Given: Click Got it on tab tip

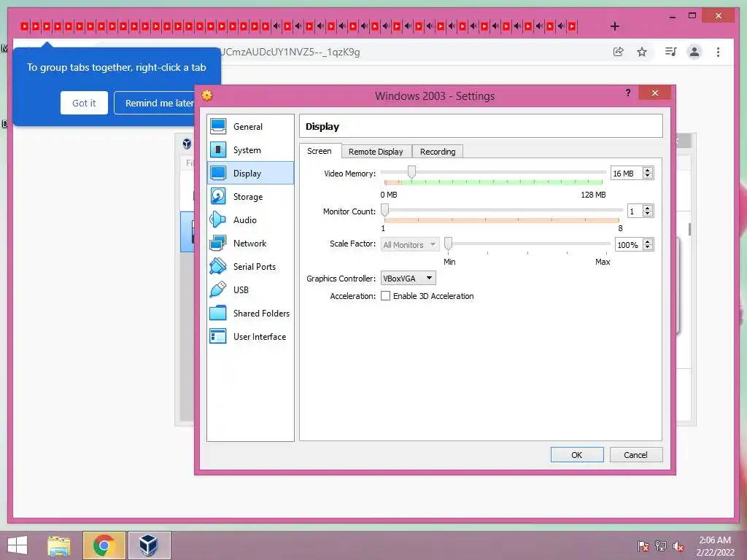Looking at the screenshot, I should pos(84,103).
